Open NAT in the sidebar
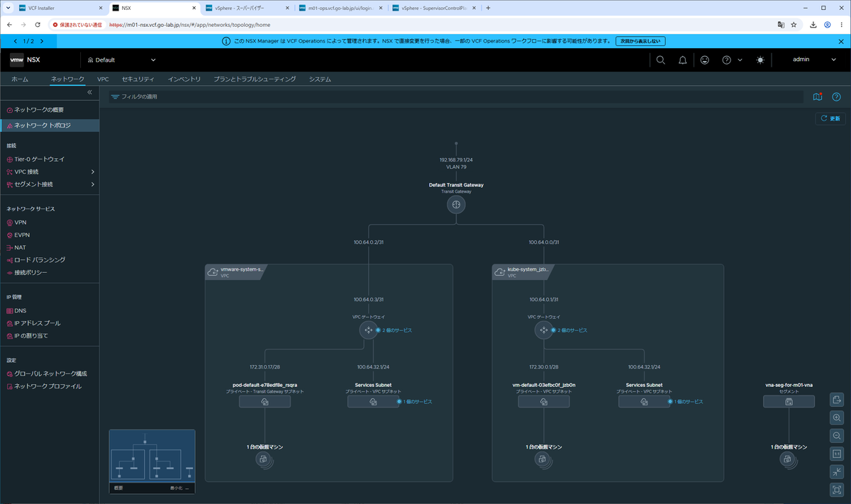The height and width of the screenshot is (504, 851). pyautogui.click(x=20, y=247)
